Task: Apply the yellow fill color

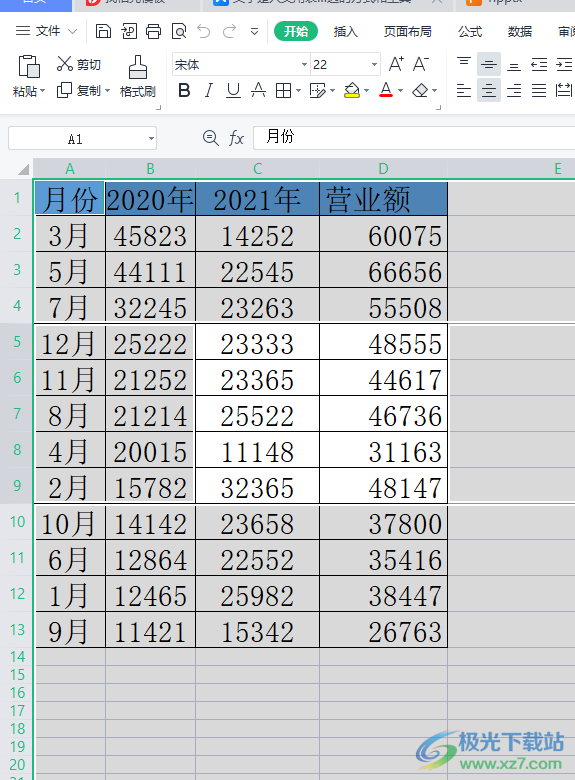Action: pyautogui.click(x=352, y=91)
